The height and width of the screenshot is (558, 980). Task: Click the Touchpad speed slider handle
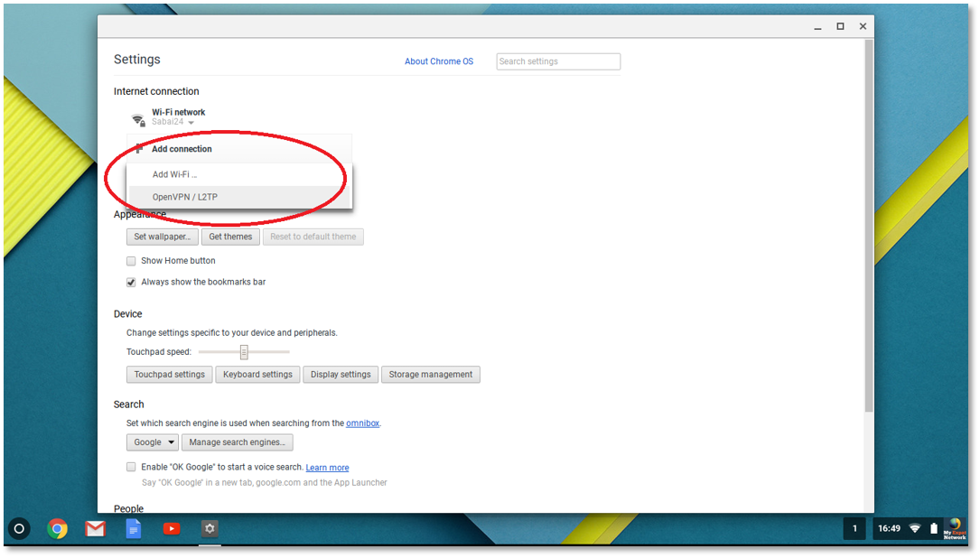(x=245, y=352)
